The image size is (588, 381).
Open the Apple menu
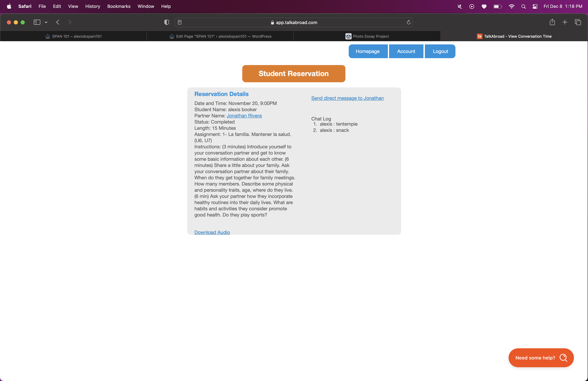tap(9, 6)
